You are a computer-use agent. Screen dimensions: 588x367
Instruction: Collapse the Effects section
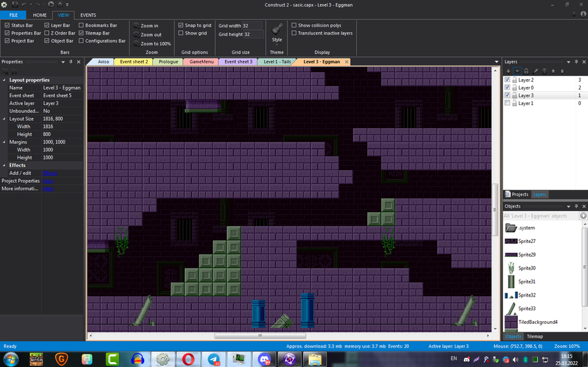[x=4, y=165]
